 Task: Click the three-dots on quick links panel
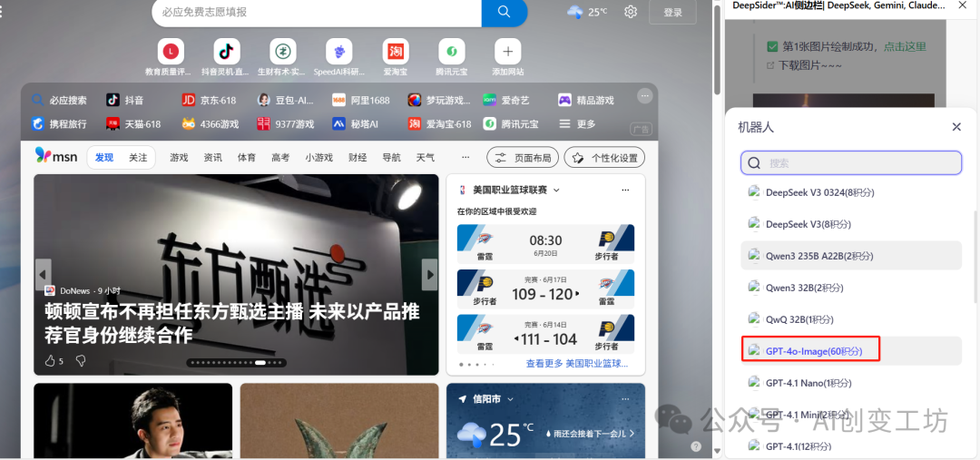(x=645, y=95)
